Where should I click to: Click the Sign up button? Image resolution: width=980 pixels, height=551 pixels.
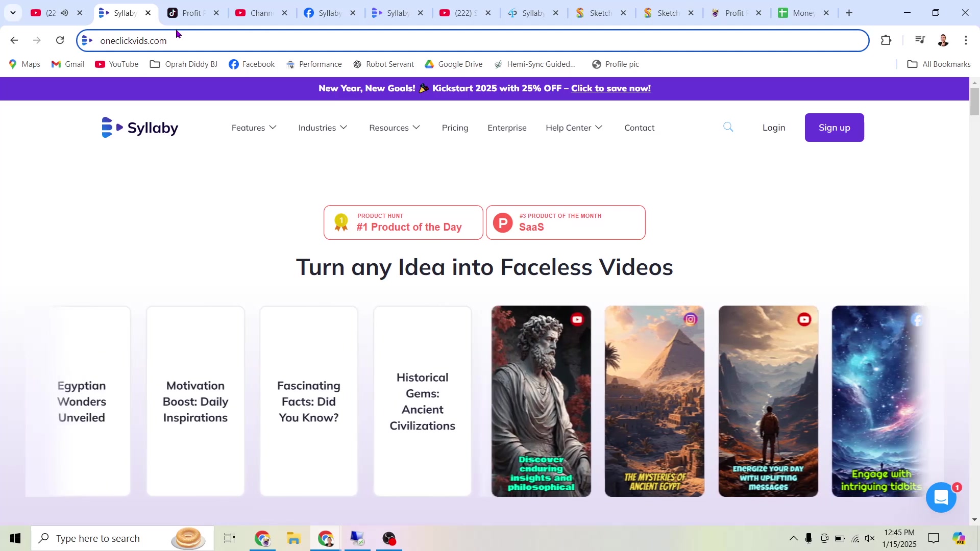[x=834, y=128]
